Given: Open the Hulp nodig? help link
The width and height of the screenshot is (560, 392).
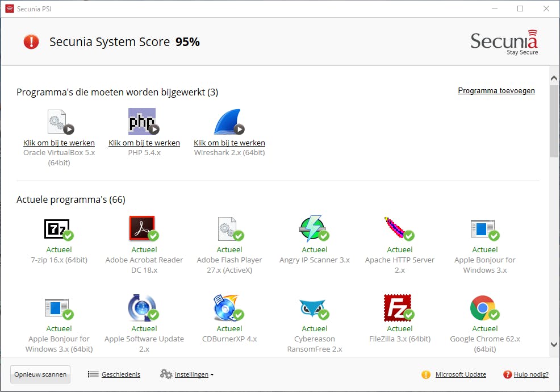Looking at the screenshot, I should (x=530, y=374).
